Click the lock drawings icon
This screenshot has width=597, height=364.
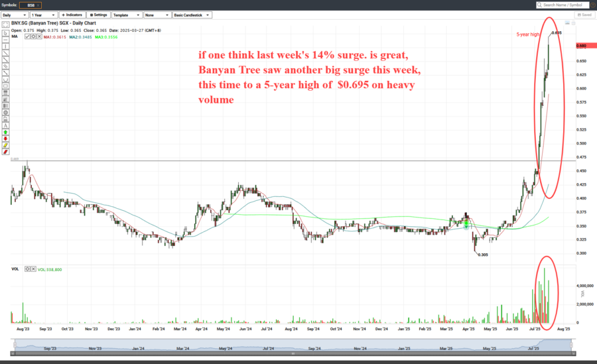(5, 119)
